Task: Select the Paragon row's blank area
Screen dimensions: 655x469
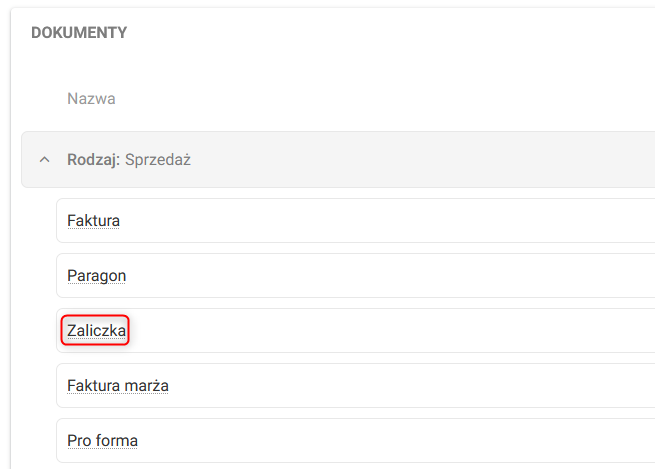Action: click(x=400, y=275)
